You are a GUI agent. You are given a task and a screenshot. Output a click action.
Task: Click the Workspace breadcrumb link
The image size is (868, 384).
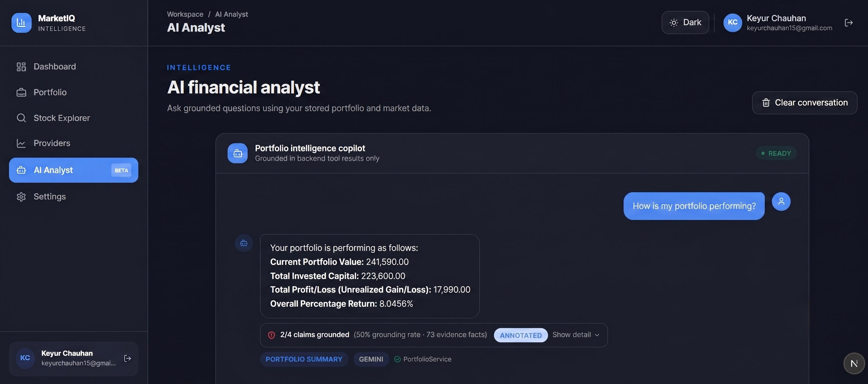[185, 14]
